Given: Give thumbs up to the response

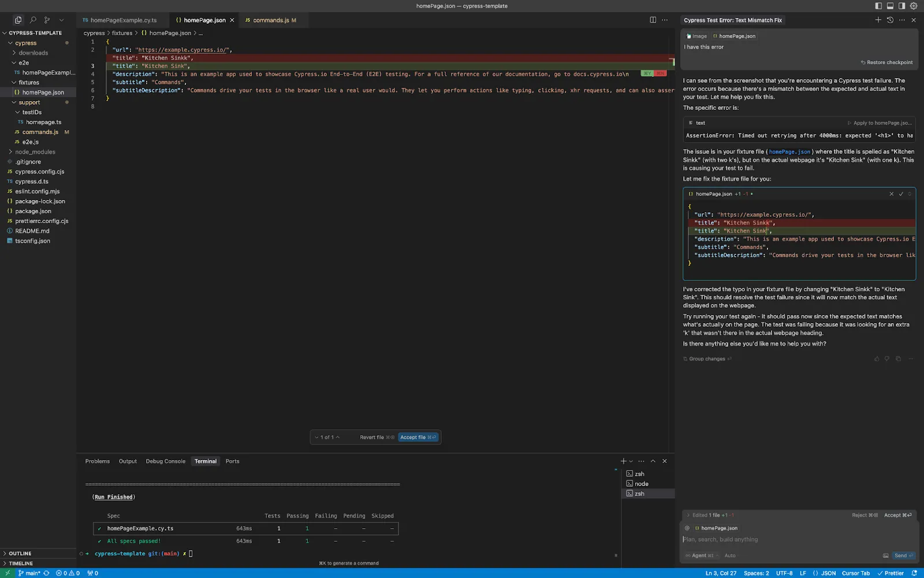Looking at the screenshot, I should click(877, 359).
